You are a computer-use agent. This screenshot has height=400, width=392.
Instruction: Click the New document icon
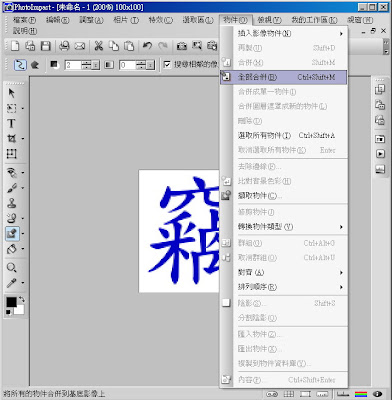(15, 46)
